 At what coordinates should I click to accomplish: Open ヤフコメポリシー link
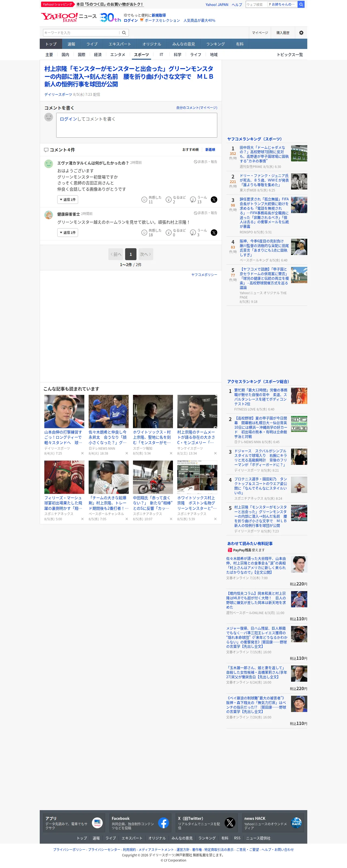click(x=204, y=275)
